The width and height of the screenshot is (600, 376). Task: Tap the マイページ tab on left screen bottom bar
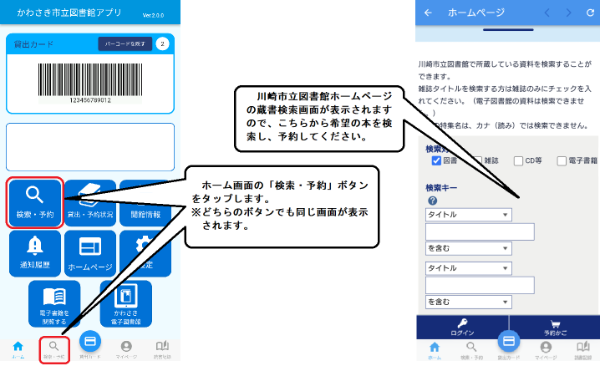(x=126, y=350)
